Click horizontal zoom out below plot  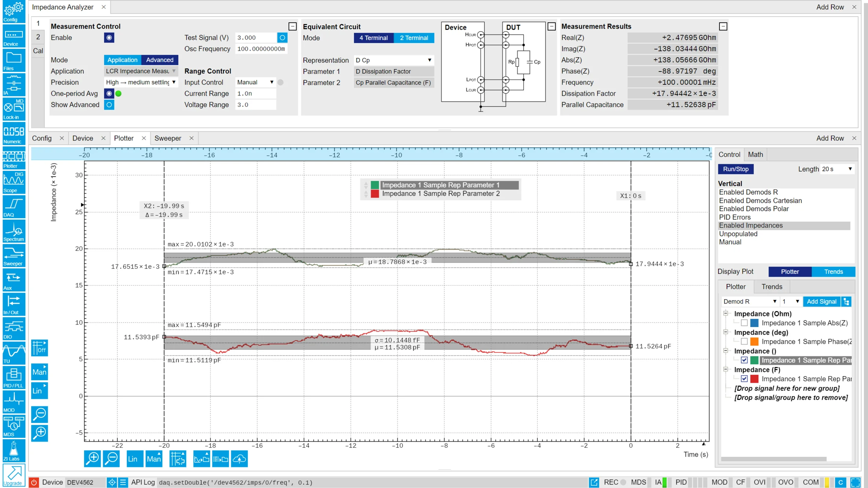(112, 459)
